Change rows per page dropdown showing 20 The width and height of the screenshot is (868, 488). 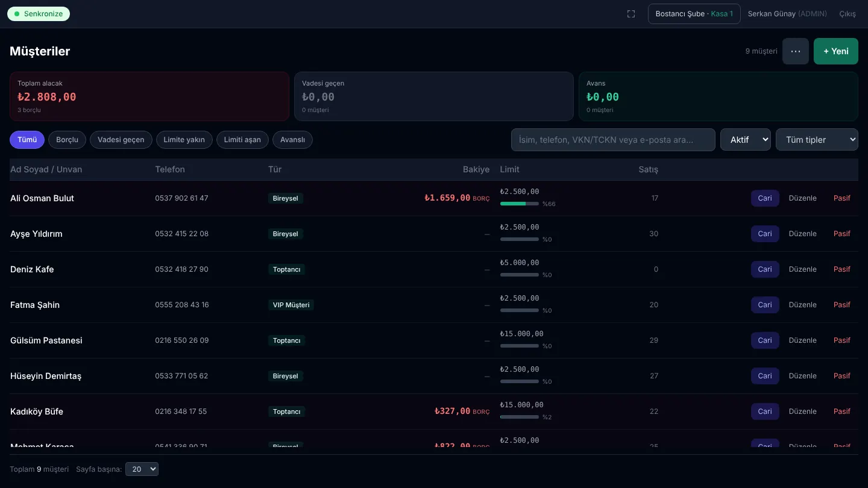tap(142, 469)
